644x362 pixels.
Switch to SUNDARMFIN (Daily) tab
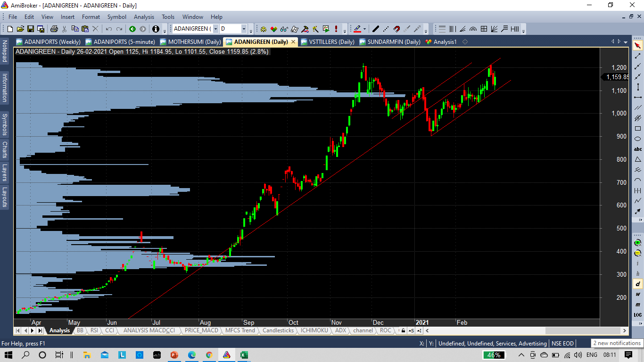tap(390, 42)
